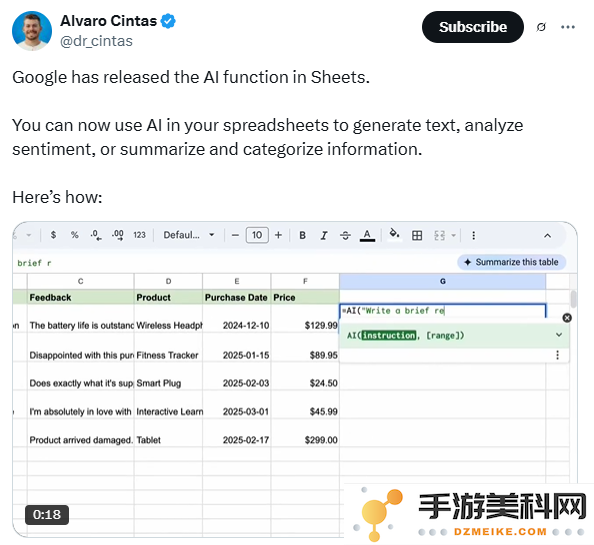Open the fill color bucket
Image resolution: width=594 pixels, height=545 pixels.
[394, 234]
